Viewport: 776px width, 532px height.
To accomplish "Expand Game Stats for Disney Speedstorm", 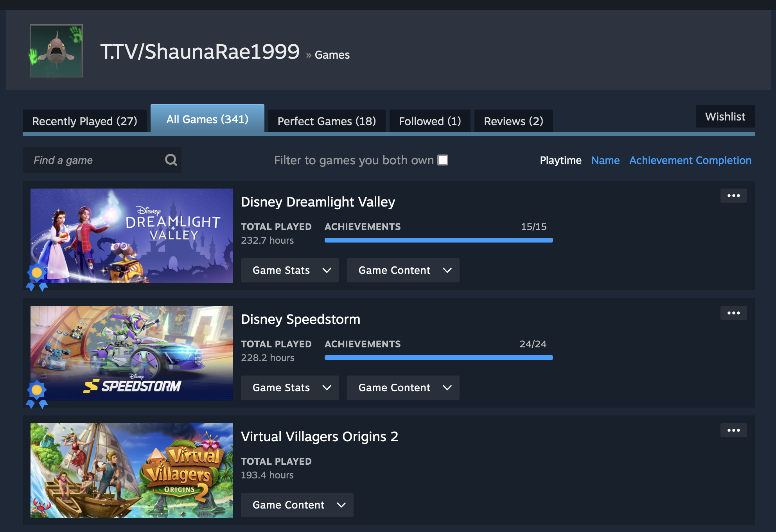I will (290, 388).
